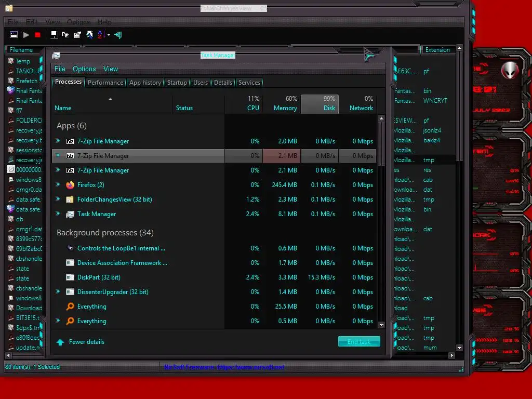Click the Task Manager icon in process list
Screen dimensions: 532x399
70,214
